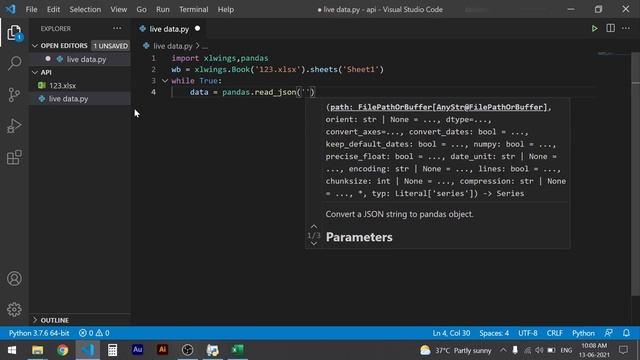Open Explorer views and more actions ellipsis
Viewport: 640px width, 360px height.
coord(117,28)
